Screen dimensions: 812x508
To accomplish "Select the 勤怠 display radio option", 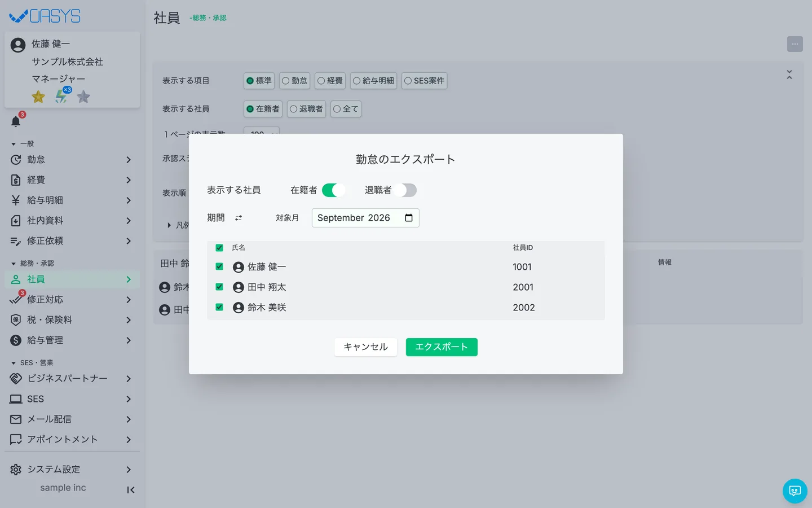I will click(x=294, y=81).
